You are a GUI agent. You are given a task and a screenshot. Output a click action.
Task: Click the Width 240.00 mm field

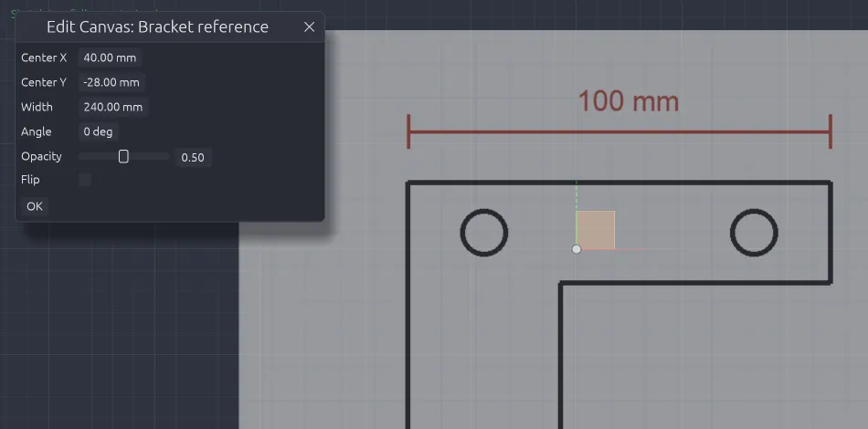coord(113,108)
